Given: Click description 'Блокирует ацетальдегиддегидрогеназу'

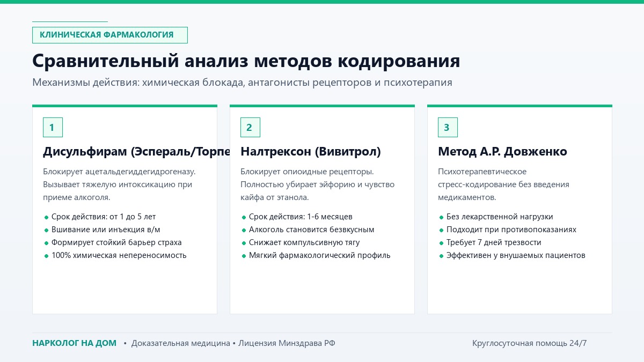Looking at the screenshot, I should tap(120, 184).
